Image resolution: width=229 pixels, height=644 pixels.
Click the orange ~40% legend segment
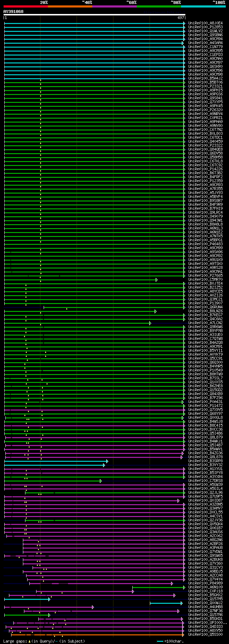(x=70, y=6)
